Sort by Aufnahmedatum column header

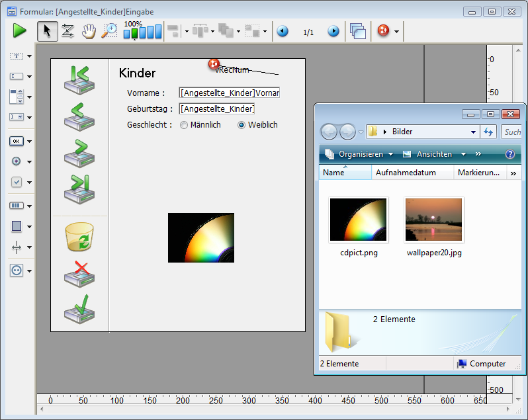pos(405,173)
